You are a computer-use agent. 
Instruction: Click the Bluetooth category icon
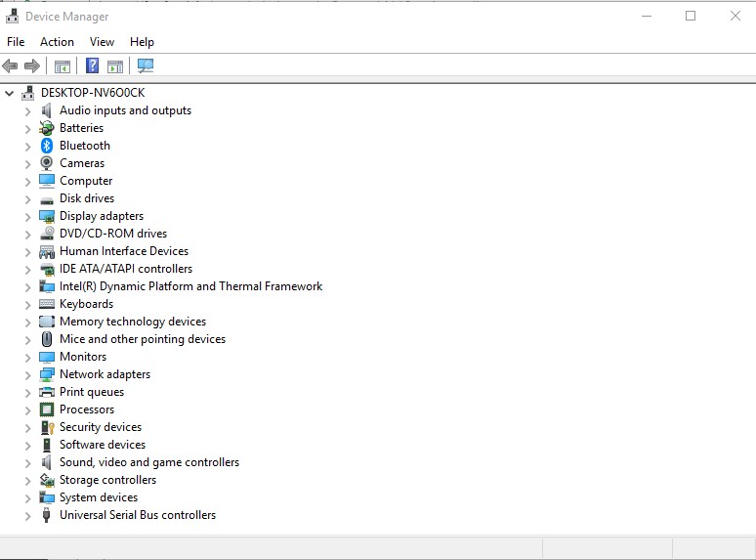[47, 146]
